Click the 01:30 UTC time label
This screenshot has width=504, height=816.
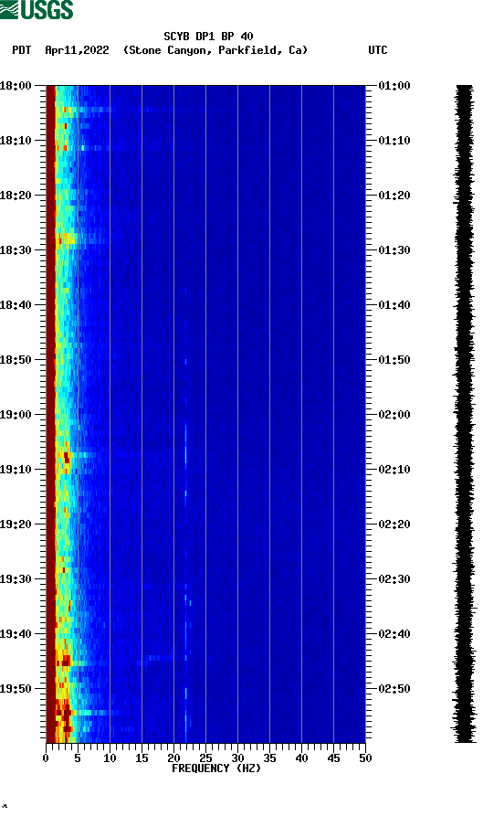click(394, 249)
